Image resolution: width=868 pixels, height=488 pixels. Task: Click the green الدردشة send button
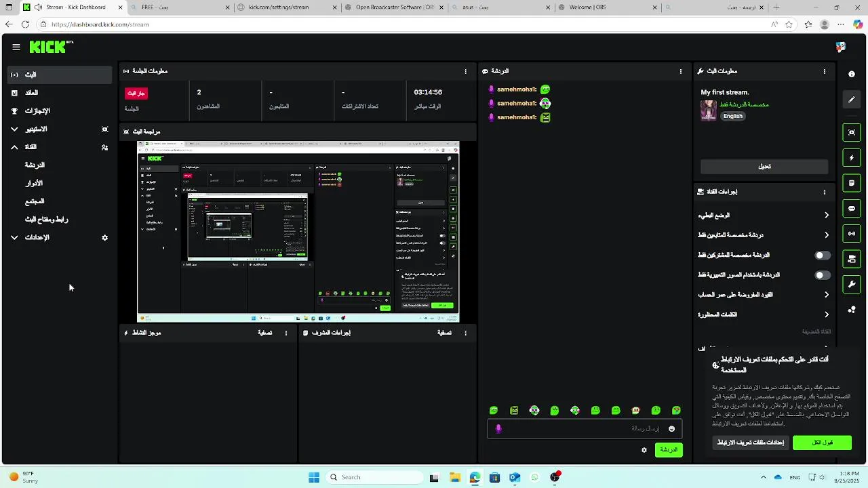pos(669,450)
